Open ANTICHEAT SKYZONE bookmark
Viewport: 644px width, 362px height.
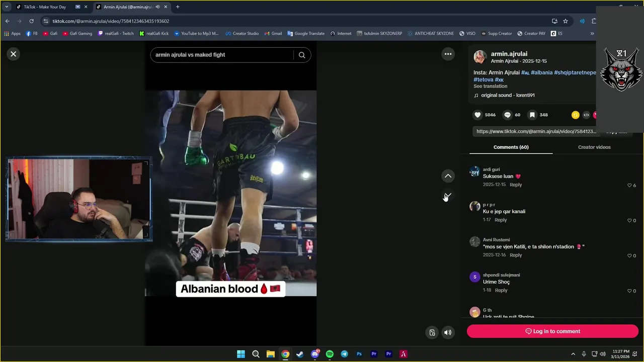coord(431,34)
